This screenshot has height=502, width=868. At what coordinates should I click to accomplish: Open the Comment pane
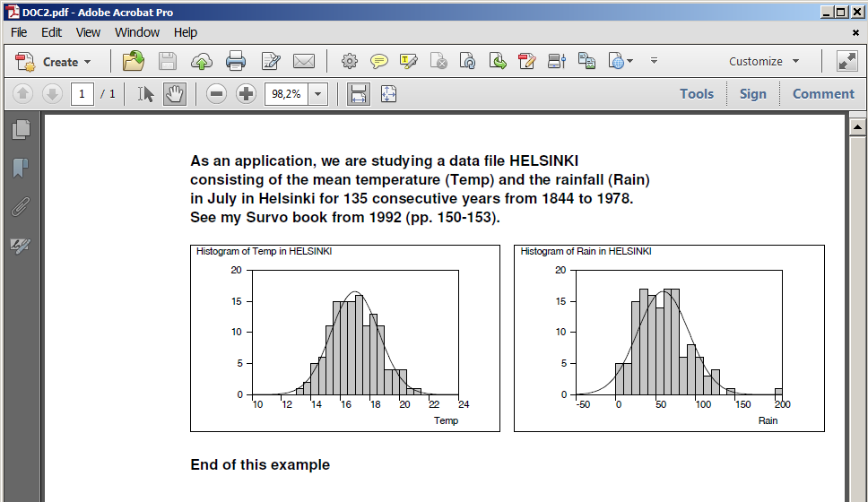[824, 94]
